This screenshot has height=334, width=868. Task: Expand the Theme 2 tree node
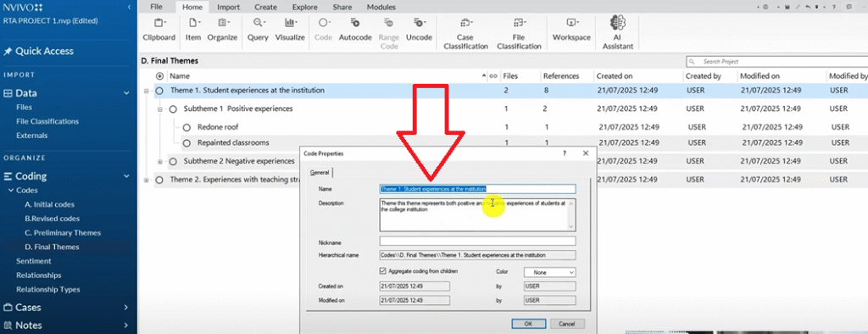[x=146, y=180]
